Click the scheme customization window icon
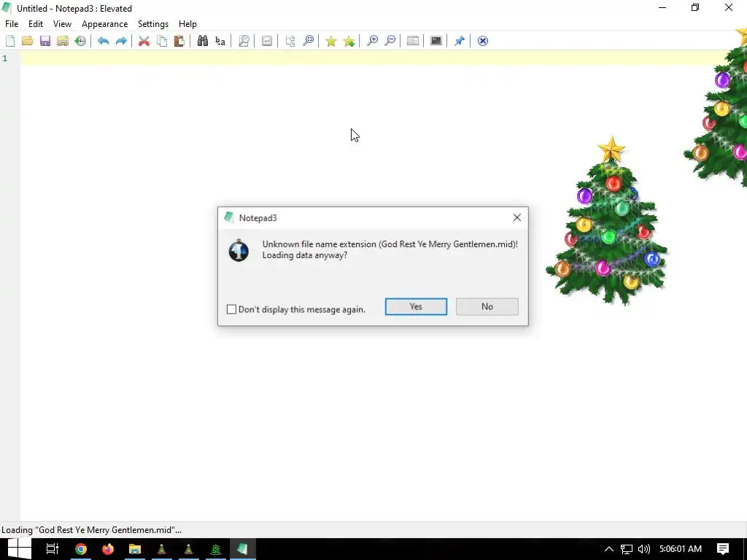The width and height of the screenshot is (747, 560). 413,41
